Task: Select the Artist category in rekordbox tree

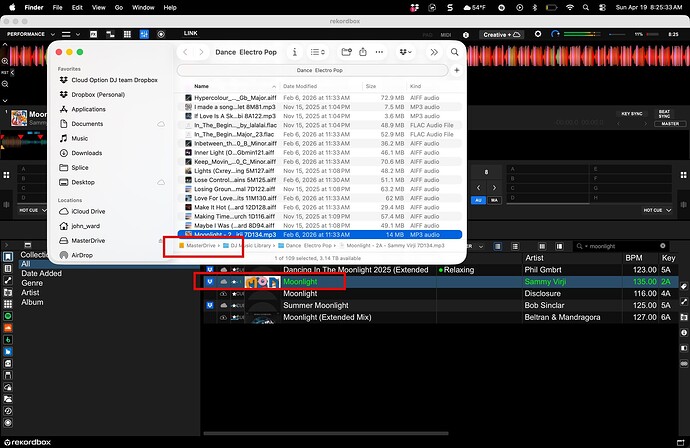Action: point(30,293)
